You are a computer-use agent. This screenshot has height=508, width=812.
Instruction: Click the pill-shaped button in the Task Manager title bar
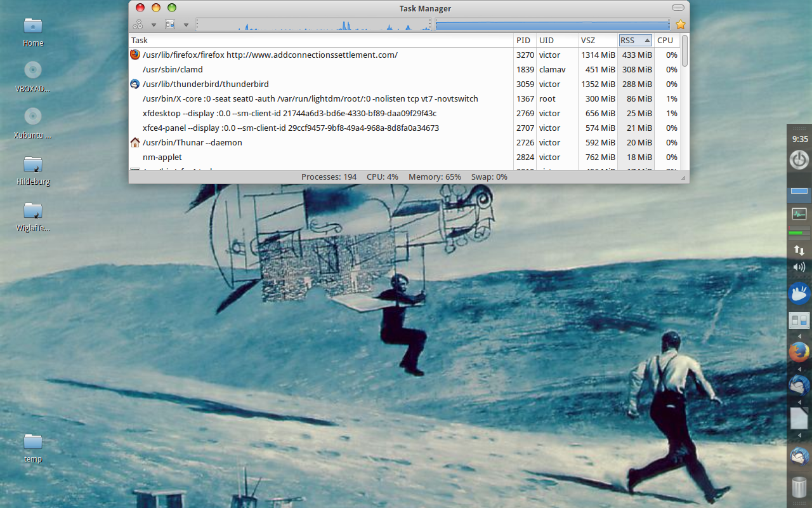(678, 8)
